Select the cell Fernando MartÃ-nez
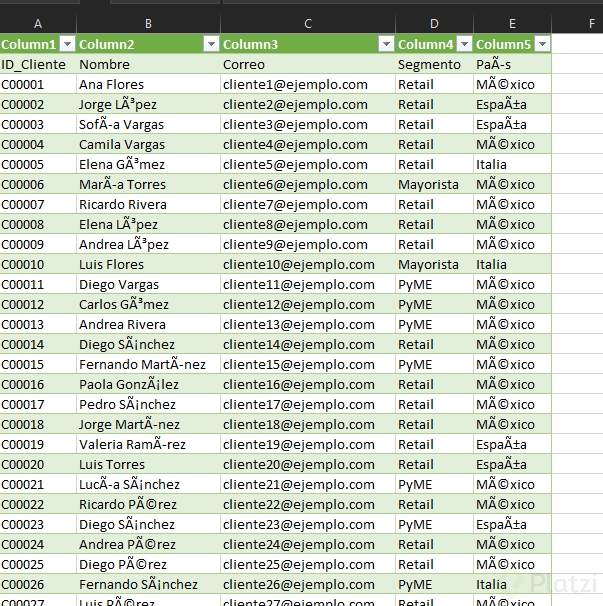Viewport: 603px width, 606px height. pos(148,364)
